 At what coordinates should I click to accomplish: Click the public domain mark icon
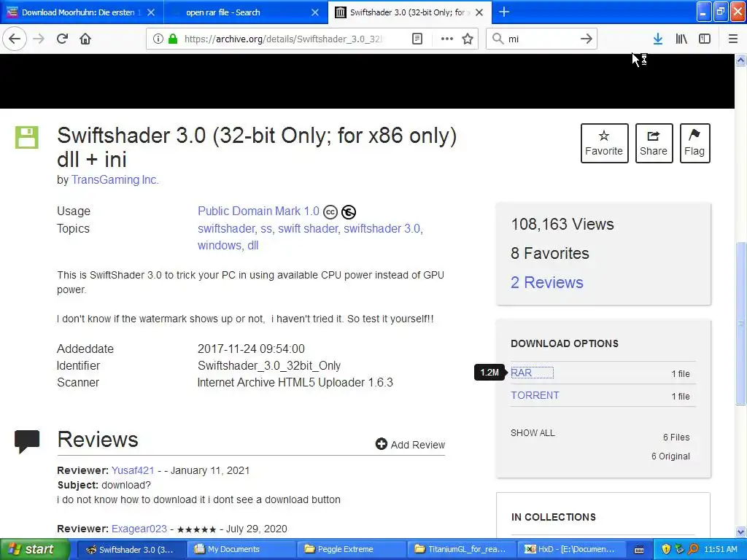pos(349,211)
